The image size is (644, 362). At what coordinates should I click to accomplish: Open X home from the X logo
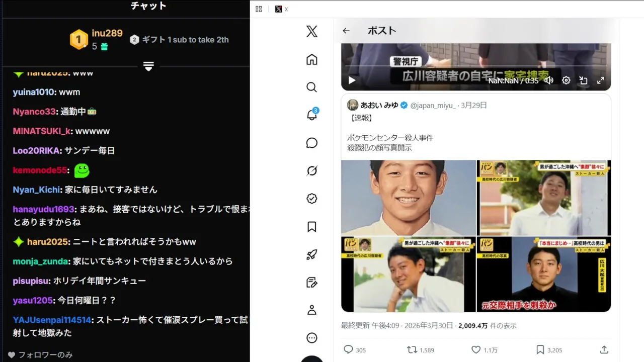pyautogui.click(x=312, y=32)
